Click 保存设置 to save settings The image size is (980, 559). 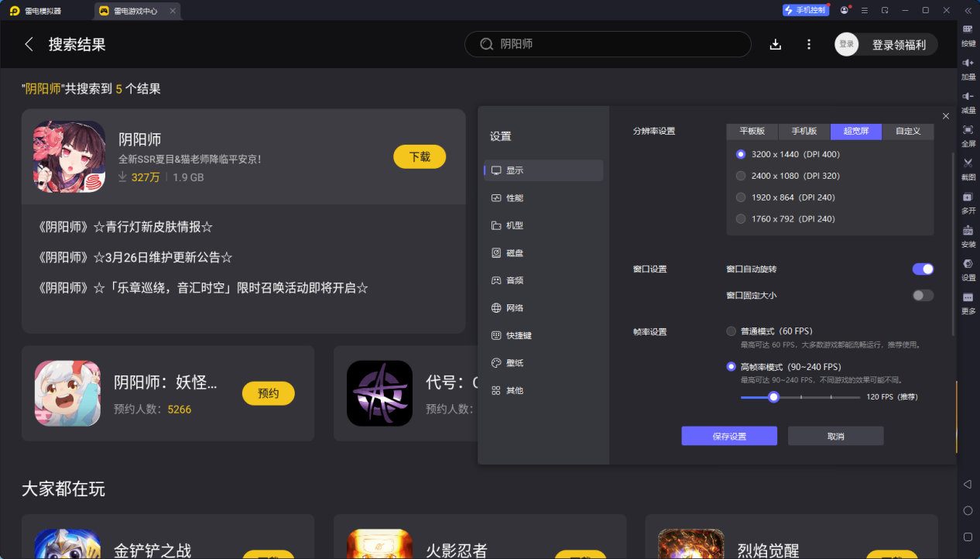tap(728, 436)
